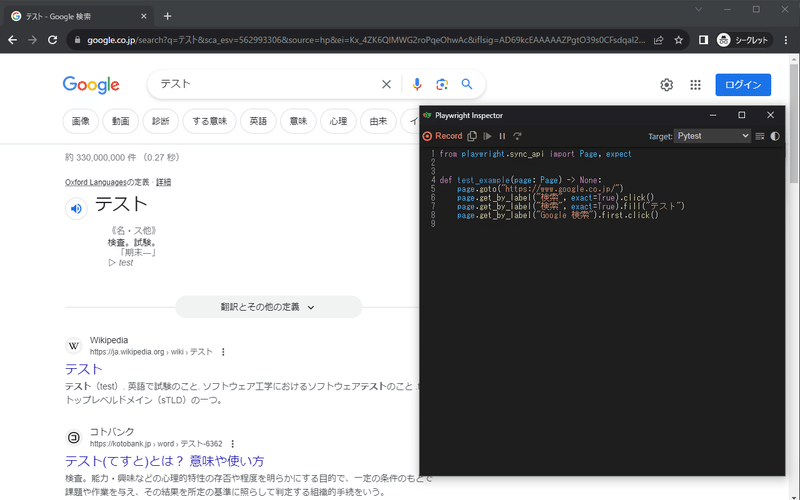The width and height of the screenshot is (800, 500).
Task: Click the ログイン button
Action: pos(743,85)
